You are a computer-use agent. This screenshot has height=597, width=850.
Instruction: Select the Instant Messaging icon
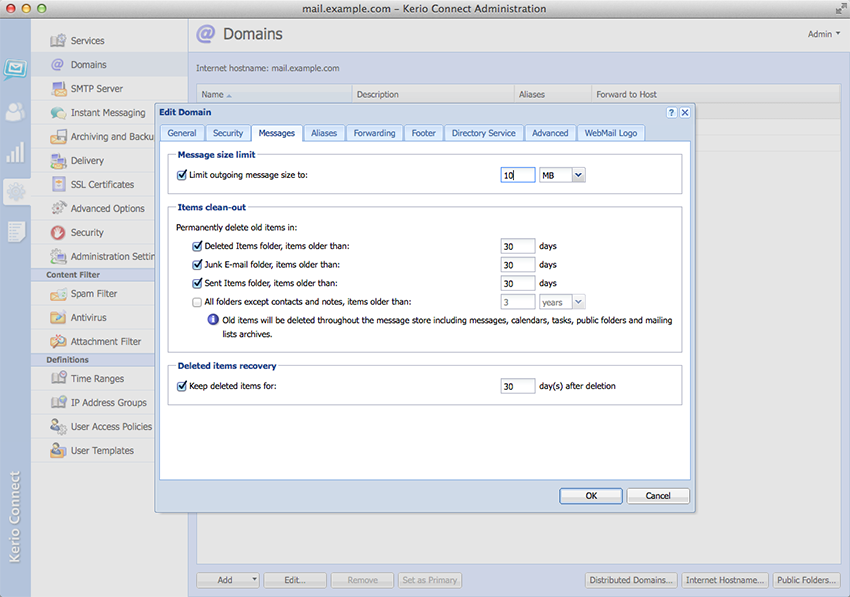tap(57, 113)
